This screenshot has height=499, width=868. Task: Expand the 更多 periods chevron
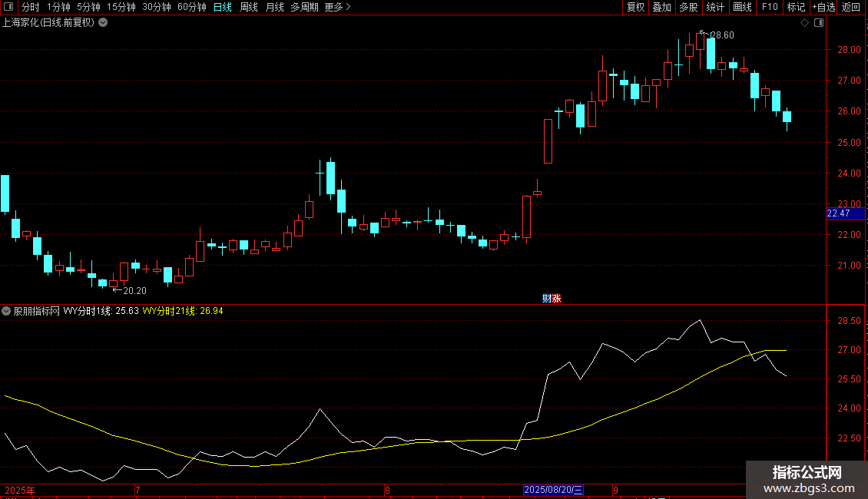348,7
